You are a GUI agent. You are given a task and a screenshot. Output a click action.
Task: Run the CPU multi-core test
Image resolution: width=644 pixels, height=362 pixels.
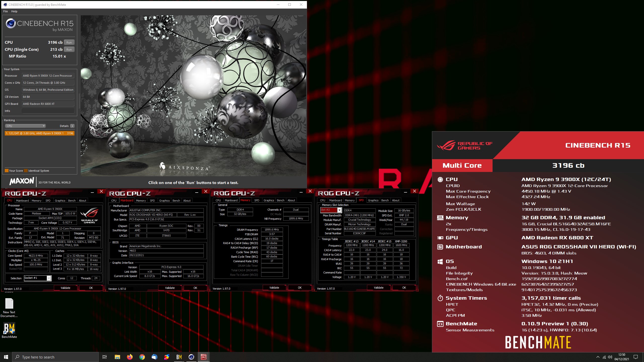click(x=69, y=42)
